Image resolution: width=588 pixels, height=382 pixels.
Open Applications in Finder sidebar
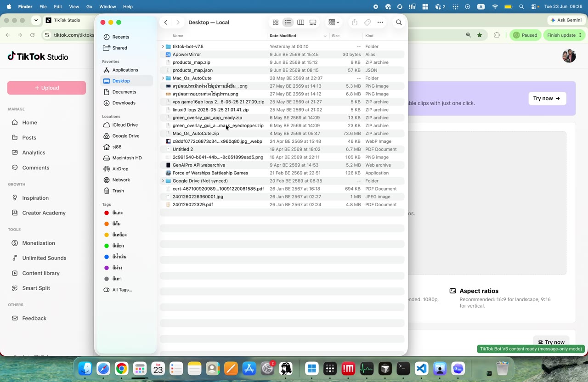click(x=126, y=70)
